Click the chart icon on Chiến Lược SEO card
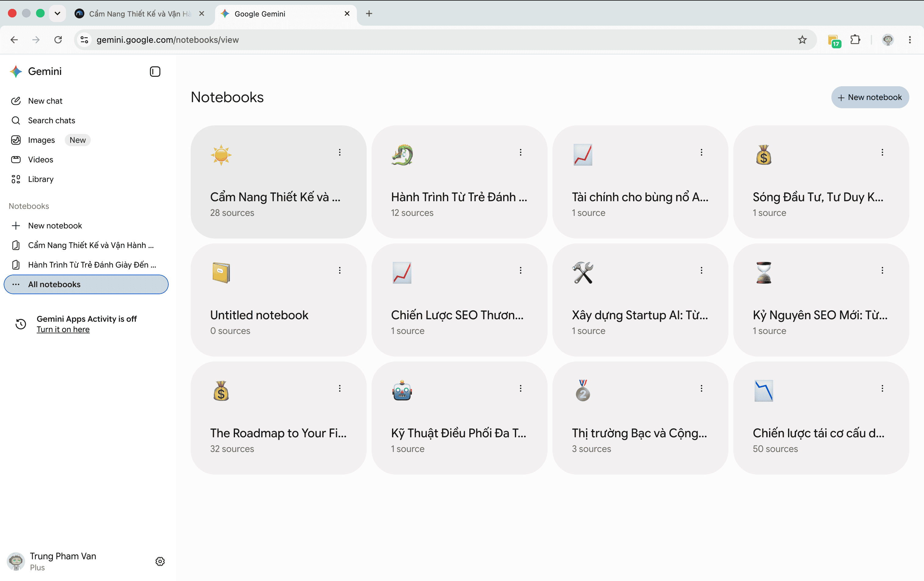Image resolution: width=924 pixels, height=581 pixels. point(402,273)
